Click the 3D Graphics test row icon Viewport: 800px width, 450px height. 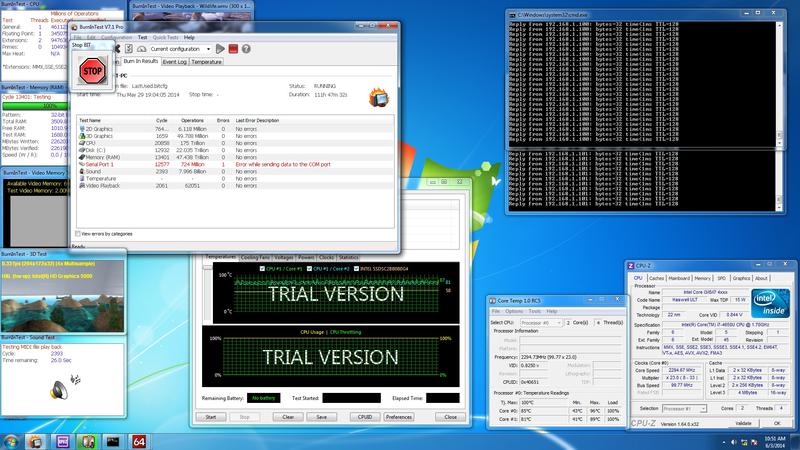pos(82,136)
